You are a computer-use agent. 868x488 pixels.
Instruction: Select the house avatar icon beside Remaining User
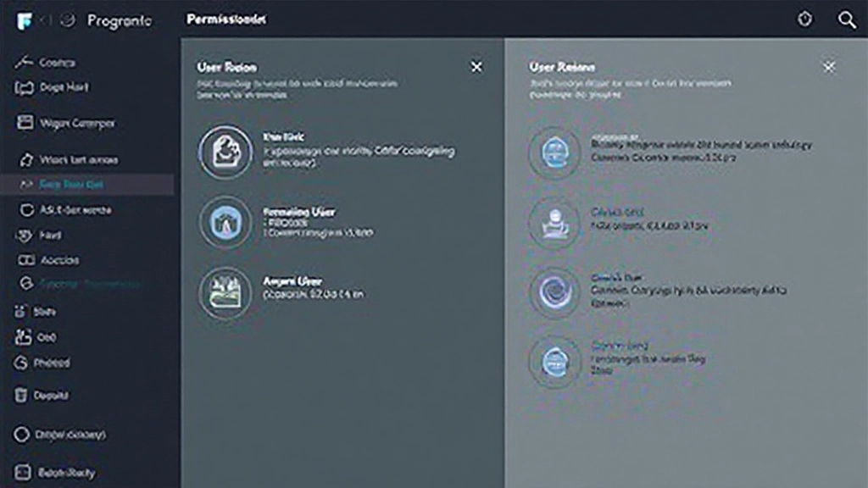[225, 222]
